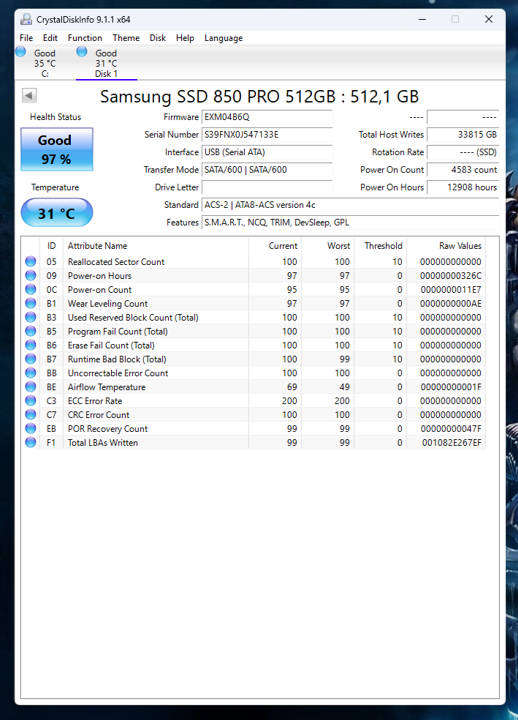Viewport: 518px width, 720px height.
Task: Open the Theme menu
Action: click(x=126, y=38)
